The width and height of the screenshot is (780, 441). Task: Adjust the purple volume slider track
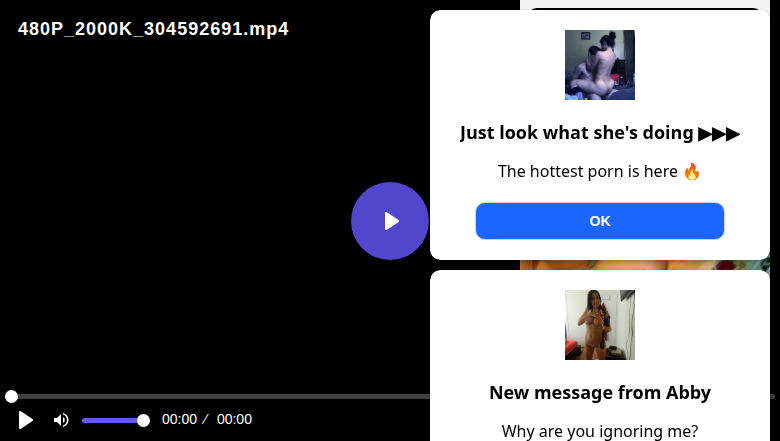coord(110,420)
